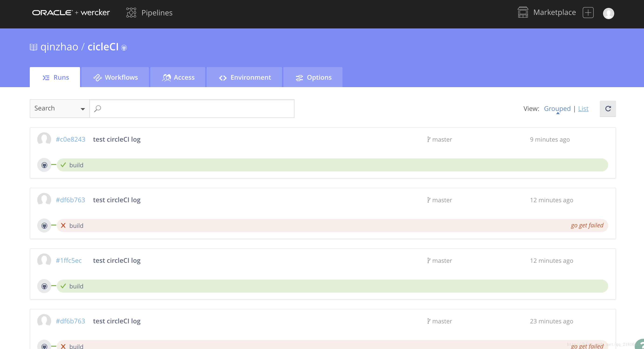Click GitHub source icon of 12-minute #df6b763 run
Viewport: 644px width, 349px height.
44,226
